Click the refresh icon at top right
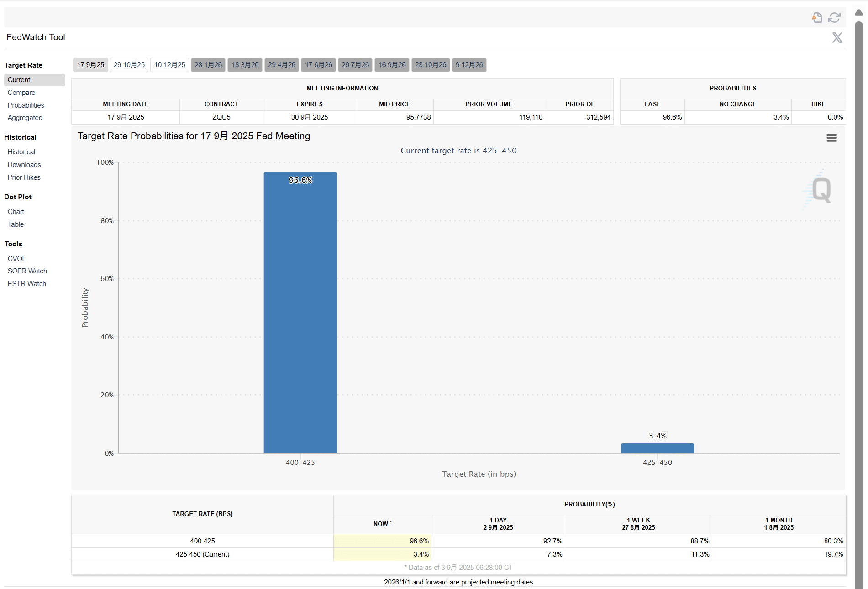Viewport: 868px width, 589px height. [x=834, y=17]
